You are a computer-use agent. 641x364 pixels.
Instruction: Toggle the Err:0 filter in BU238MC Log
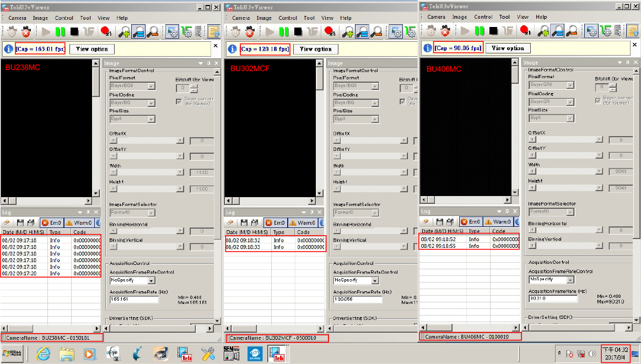click(52, 222)
